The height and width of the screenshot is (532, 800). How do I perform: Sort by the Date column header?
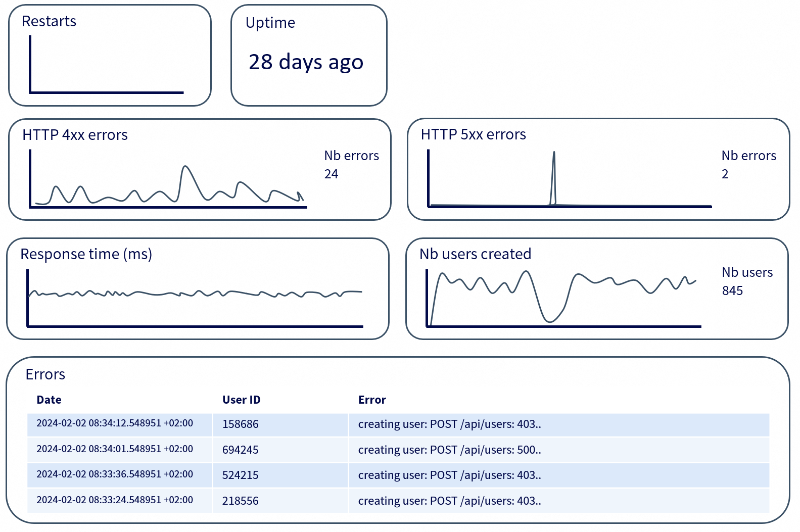pos(49,400)
